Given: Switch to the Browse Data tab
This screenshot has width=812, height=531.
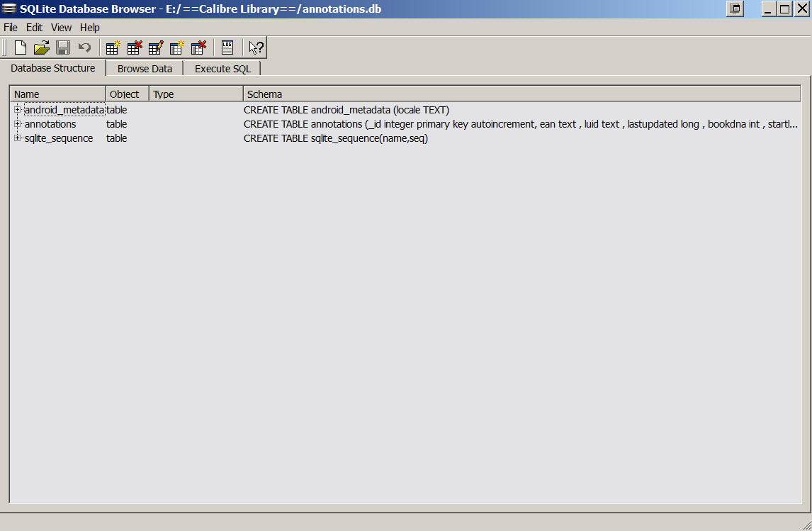Looking at the screenshot, I should pyautogui.click(x=145, y=68).
